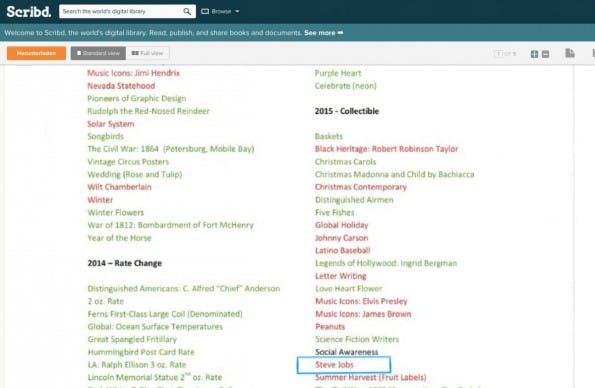Click the Scribd logo

click(x=29, y=11)
